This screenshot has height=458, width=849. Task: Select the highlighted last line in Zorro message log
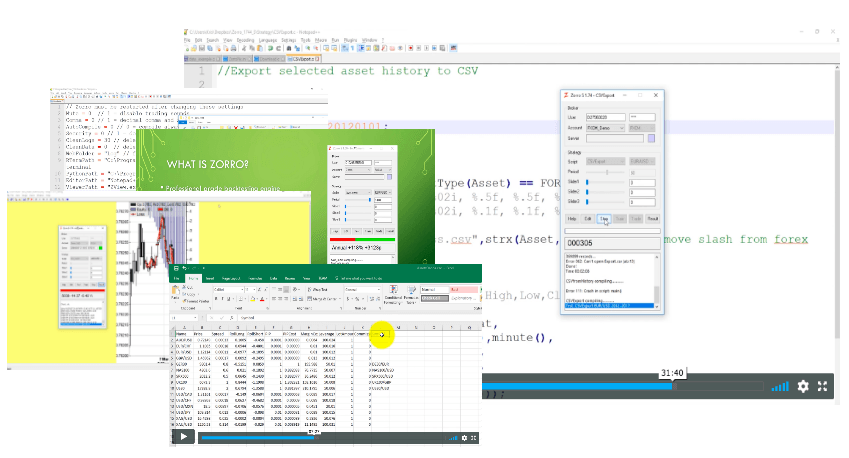click(609, 306)
